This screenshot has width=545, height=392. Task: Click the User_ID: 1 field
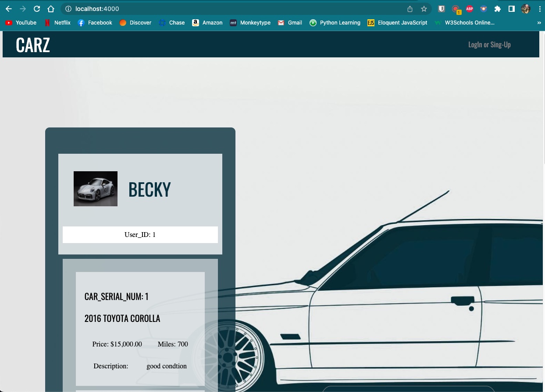click(x=140, y=235)
